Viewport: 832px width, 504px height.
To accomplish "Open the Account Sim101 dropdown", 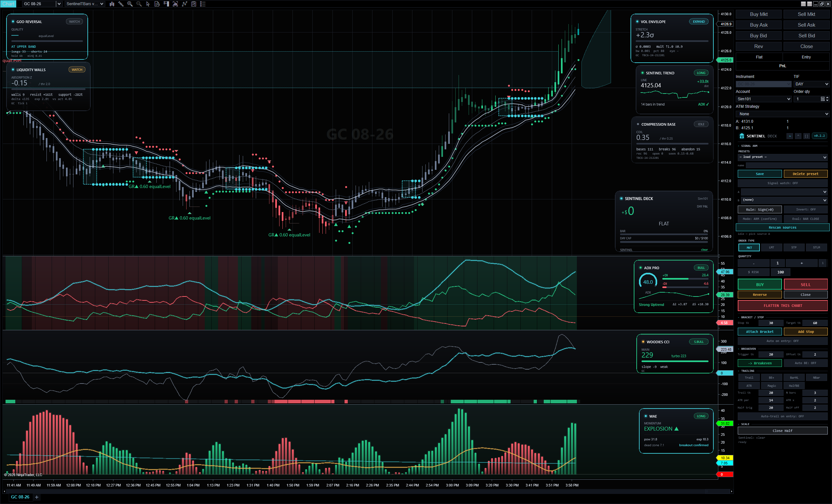I will tap(763, 99).
